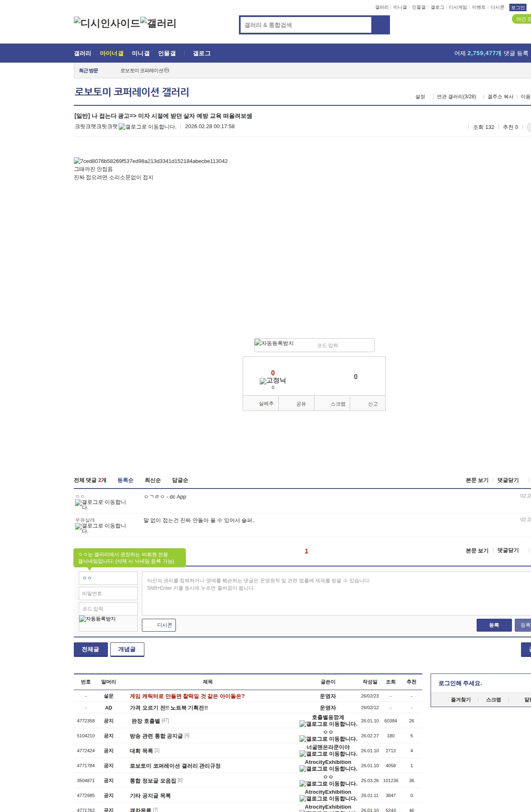
Task: Click 로그인해 주세요. in the login box
Action: click(460, 683)
